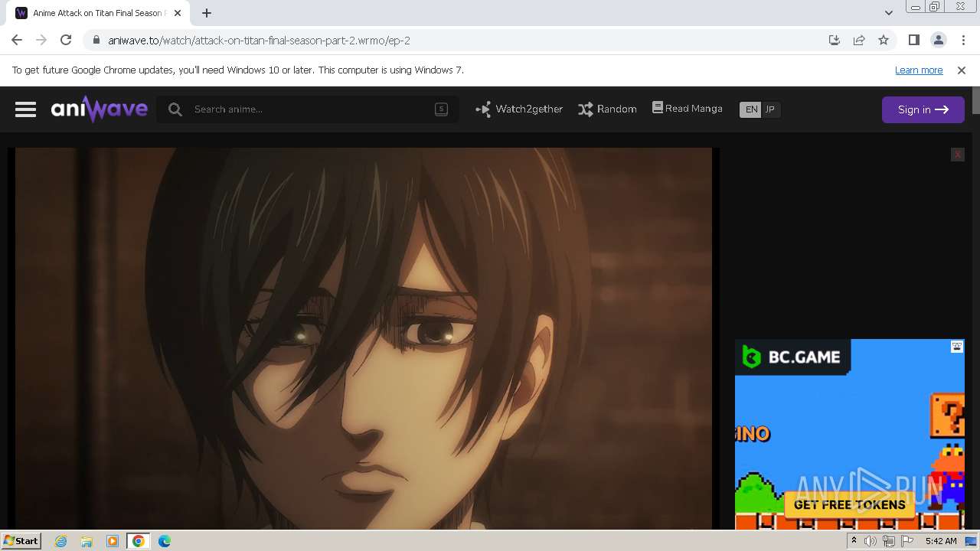Screen dimensions: 980x551
Task: Toggle the Chrome side panel
Action: [x=913, y=41]
